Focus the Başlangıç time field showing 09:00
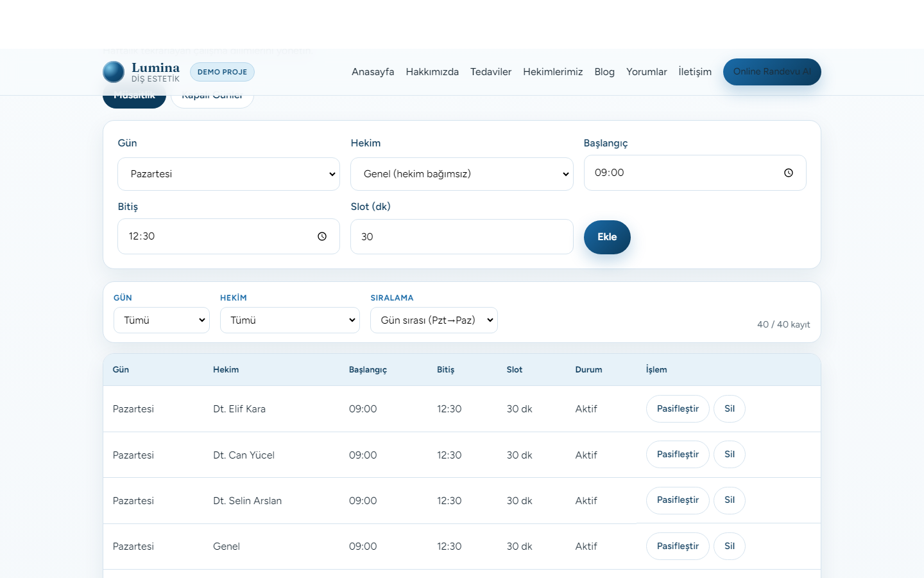The width and height of the screenshot is (924, 578). [695, 173]
